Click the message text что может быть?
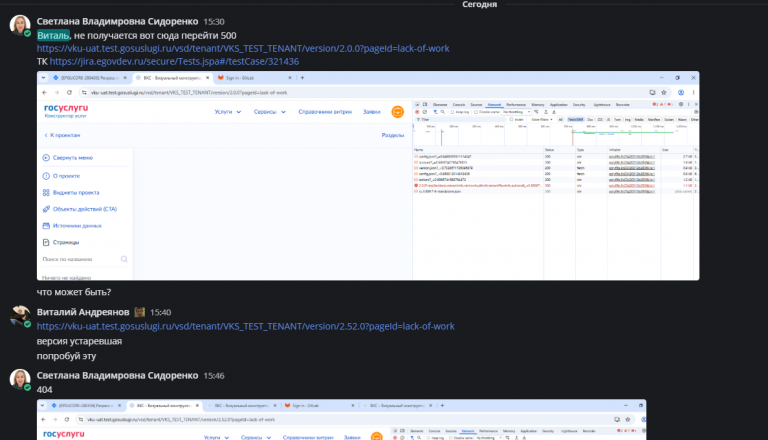The height and width of the screenshot is (440, 768). pyautogui.click(x=74, y=292)
